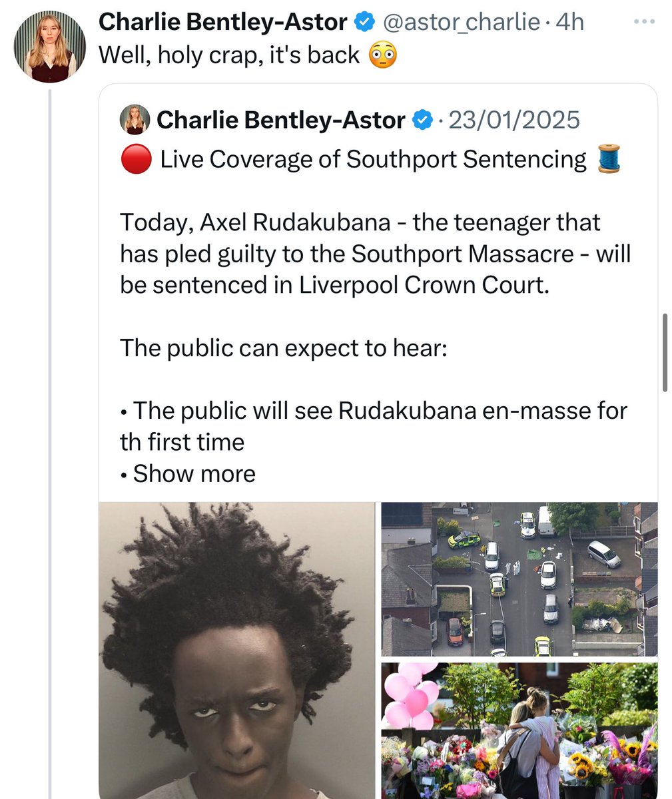This screenshot has width=672, height=799.
Task: Open the flowers memorial tribute photo
Action: coord(519,730)
